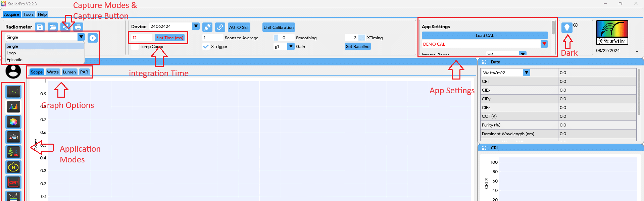Screen dimensions: 644x201
Task: Open the Help tab
Action: pyautogui.click(x=42, y=14)
